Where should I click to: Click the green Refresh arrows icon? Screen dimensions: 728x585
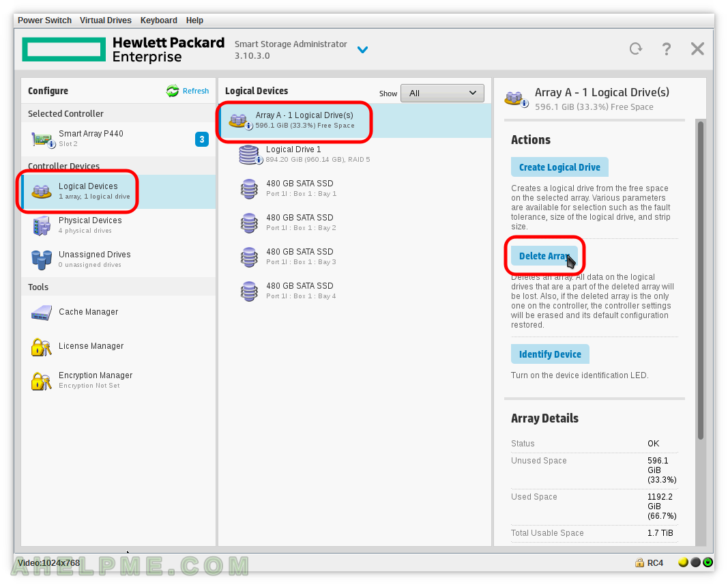(173, 91)
